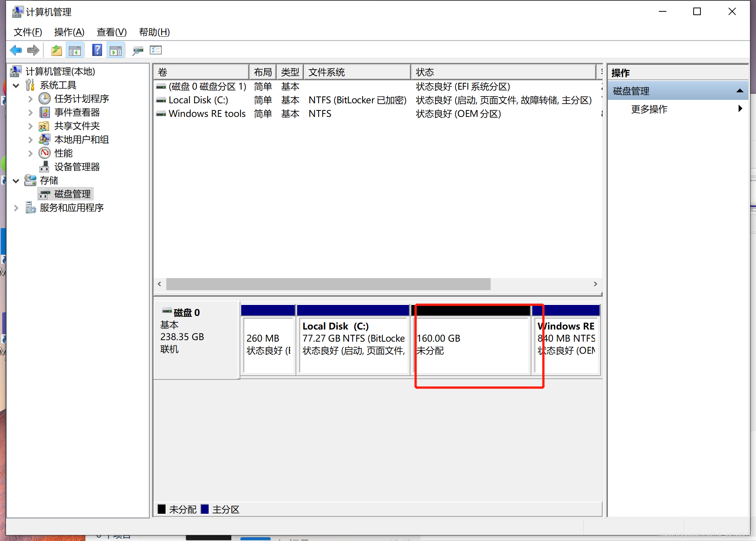Click the Back arrow toolbar icon

pos(16,50)
